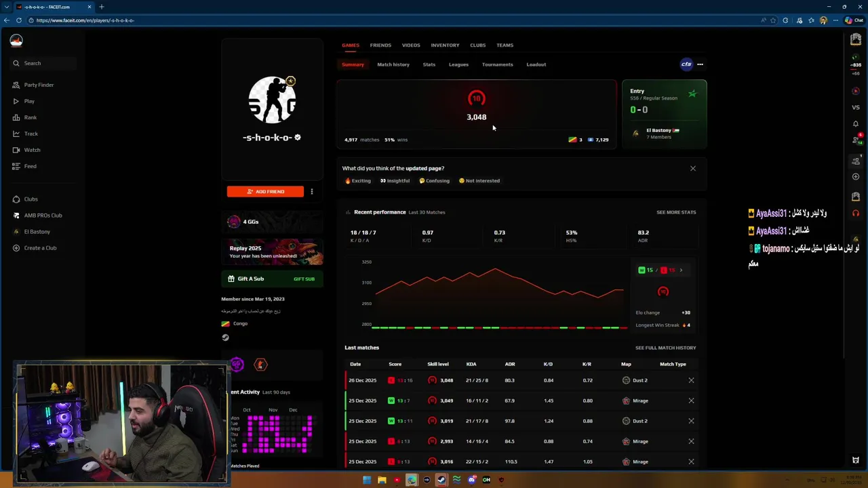Screen dimensions: 868x488
Task: Open the El Bastony club in the sidebar
Action: pos(31,231)
